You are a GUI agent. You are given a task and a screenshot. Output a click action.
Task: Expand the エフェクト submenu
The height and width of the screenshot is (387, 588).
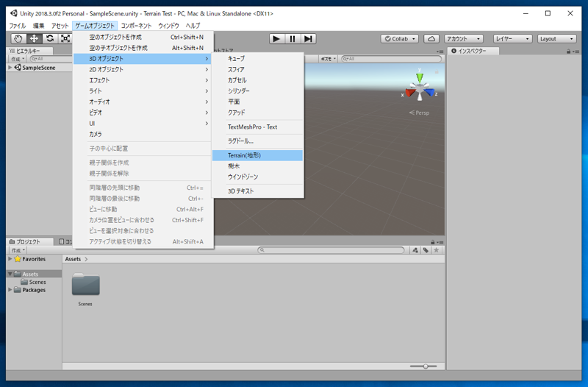pyautogui.click(x=143, y=80)
